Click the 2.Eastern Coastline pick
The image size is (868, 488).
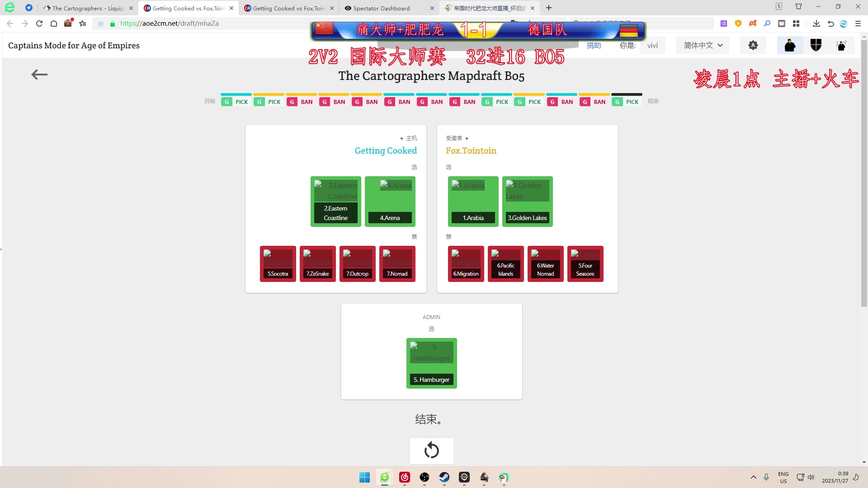click(x=335, y=201)
